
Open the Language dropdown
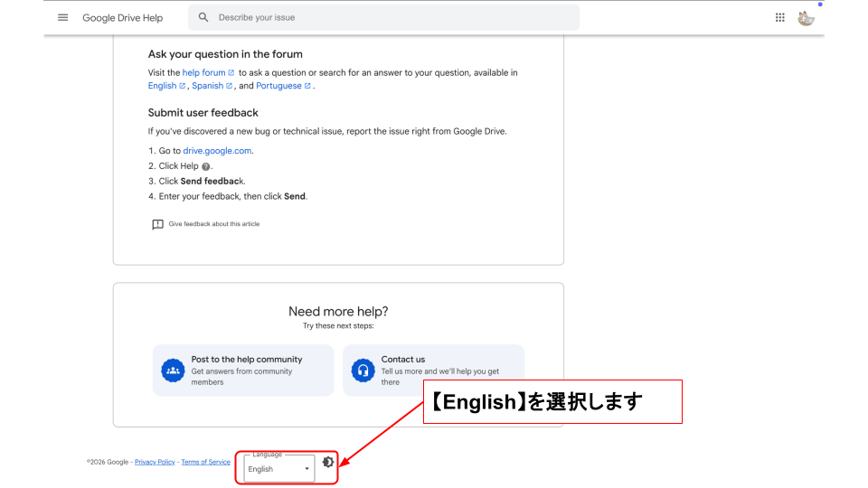(x=278, y=469)
